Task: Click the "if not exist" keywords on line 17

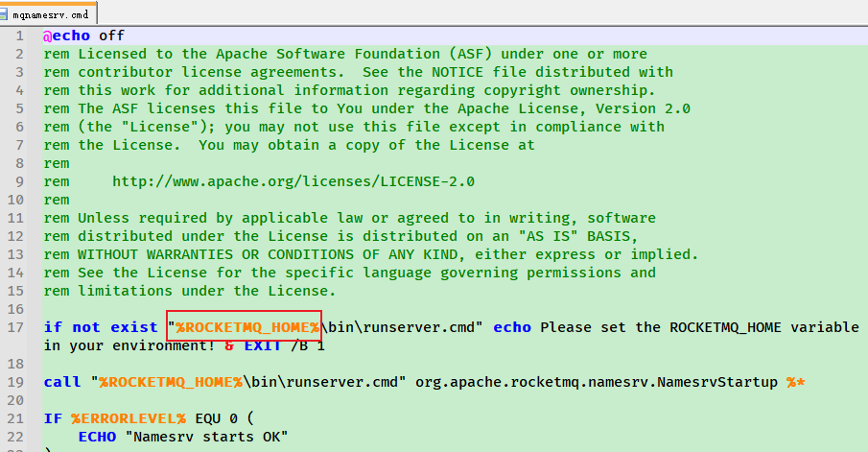Action: 101,327
